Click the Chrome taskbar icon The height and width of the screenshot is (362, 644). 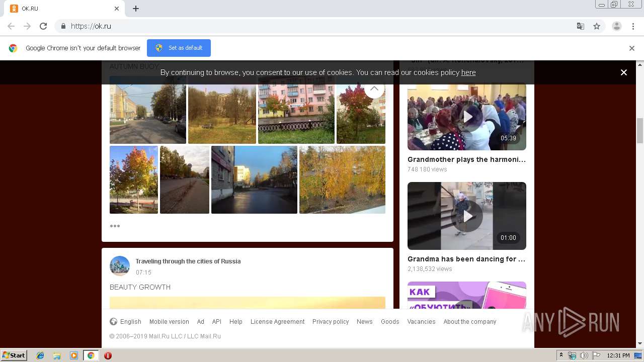point(91,355)
